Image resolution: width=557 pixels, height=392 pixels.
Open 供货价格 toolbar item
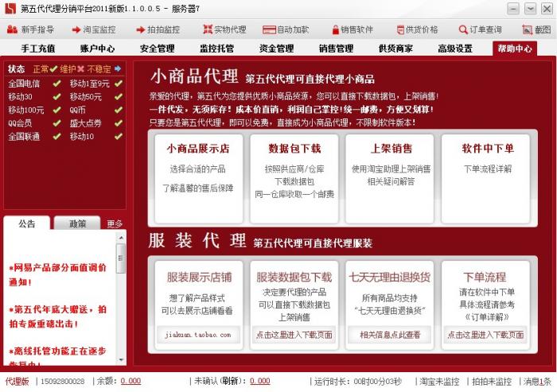(x=417, y=29)
